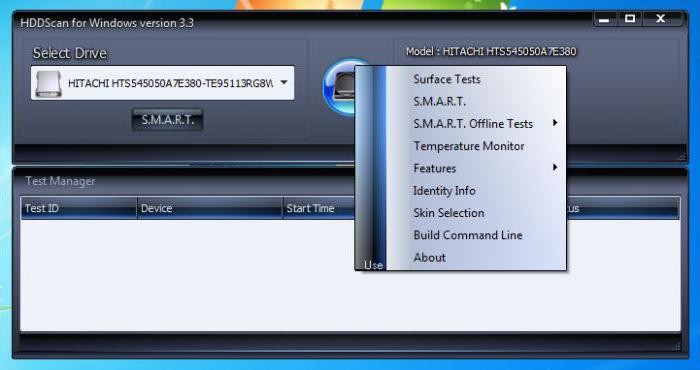Click the Test ID column header
The width and height of the screenshot is (700, 370).
coord(79,208)
